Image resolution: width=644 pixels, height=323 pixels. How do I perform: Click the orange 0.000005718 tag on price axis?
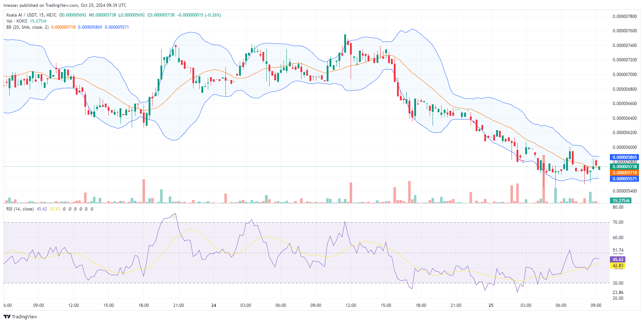tap(624, 173)
